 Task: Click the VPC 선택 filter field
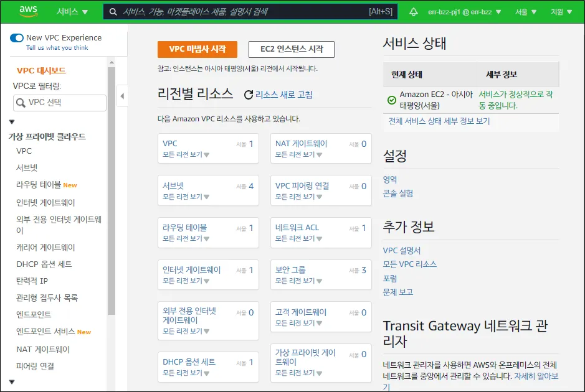point(60,103)
